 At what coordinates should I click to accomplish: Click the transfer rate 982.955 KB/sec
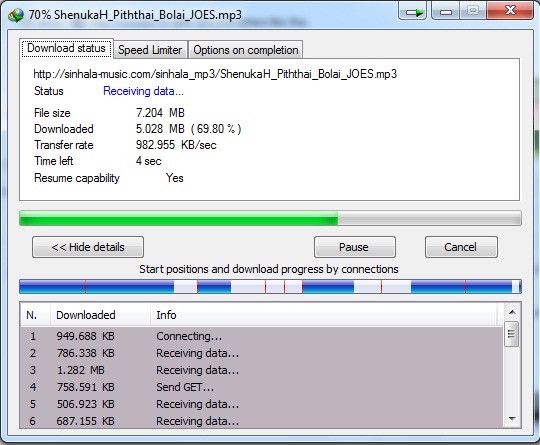tap(176, 145)
